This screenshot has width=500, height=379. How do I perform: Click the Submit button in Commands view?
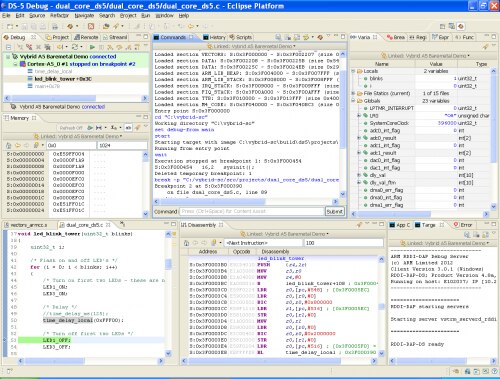pyautogui.click(x=334, y=211)
